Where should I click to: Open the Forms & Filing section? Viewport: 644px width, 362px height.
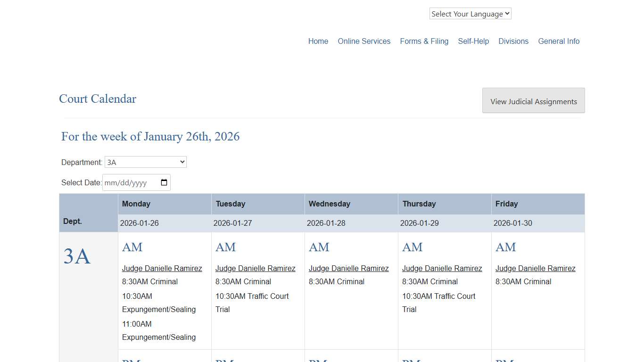coord(424,41)
